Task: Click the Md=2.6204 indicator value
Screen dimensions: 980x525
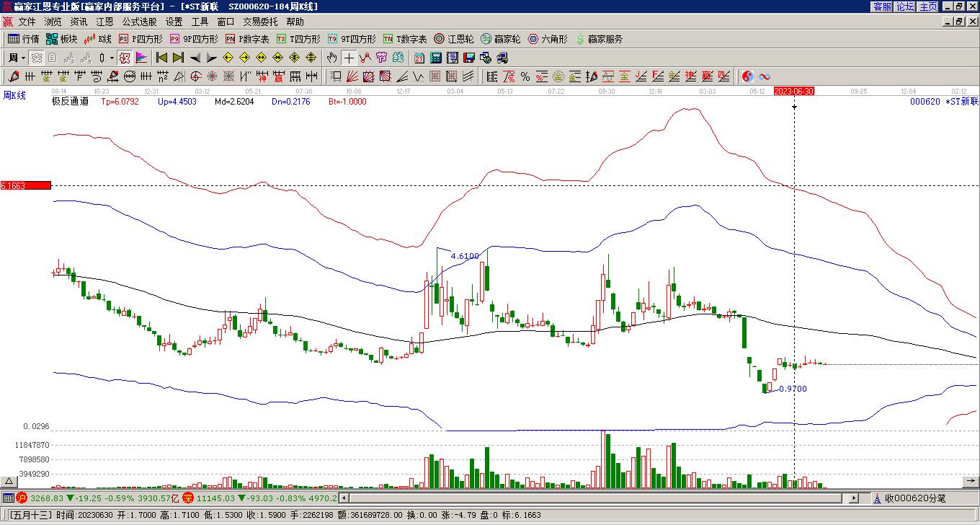Action: (x=234, y=102)
